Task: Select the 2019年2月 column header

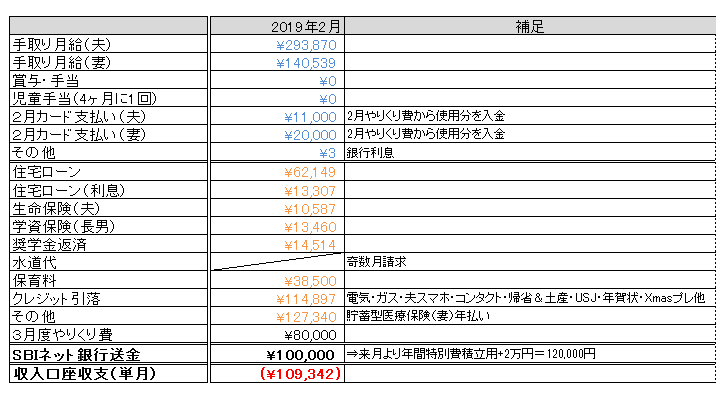Action: pyautogui.click(x=277, y=26)
